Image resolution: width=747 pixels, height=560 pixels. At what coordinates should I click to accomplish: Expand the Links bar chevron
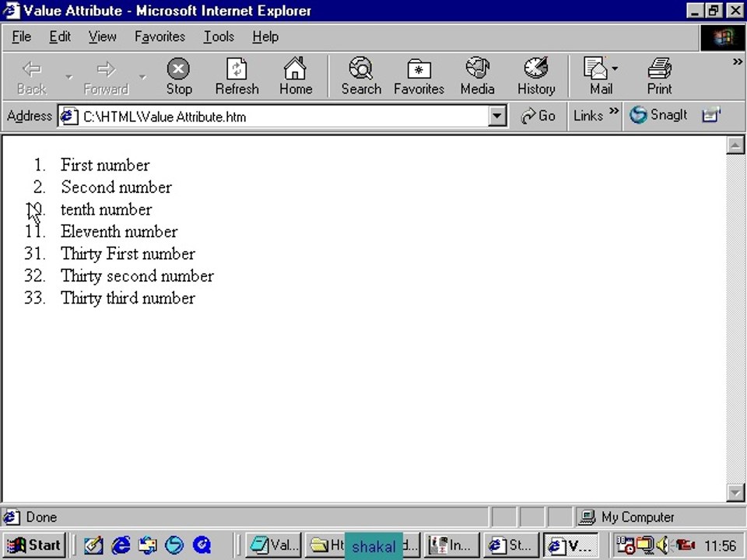click(614, 111)
